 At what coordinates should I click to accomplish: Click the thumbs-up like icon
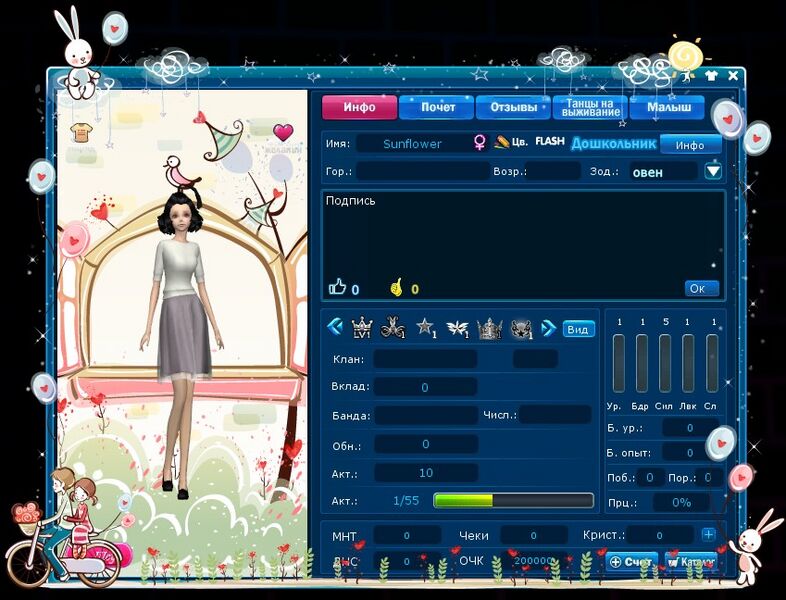pos(337,288)
